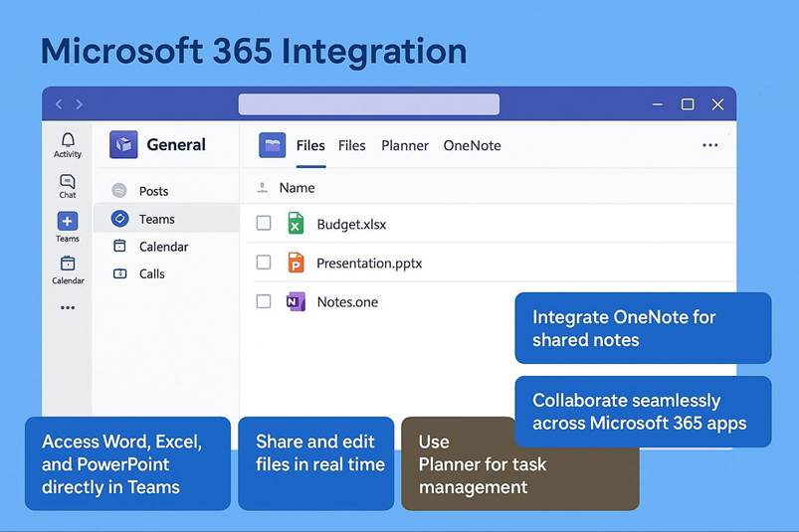Switch to the OneNote tab
799x532 pixels.
[x=472, y=146]
